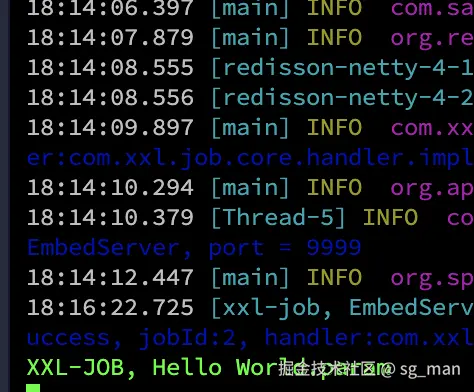Select INFO in the 18:14:07.879 row

tap(334, 37)
